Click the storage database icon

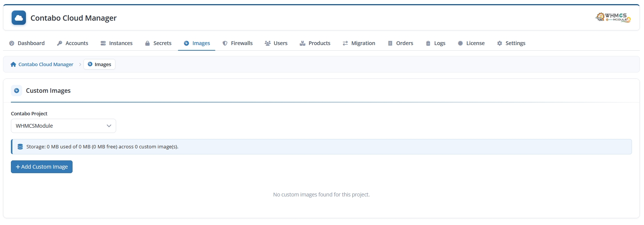pyautogui.click(x=20, y=146)
